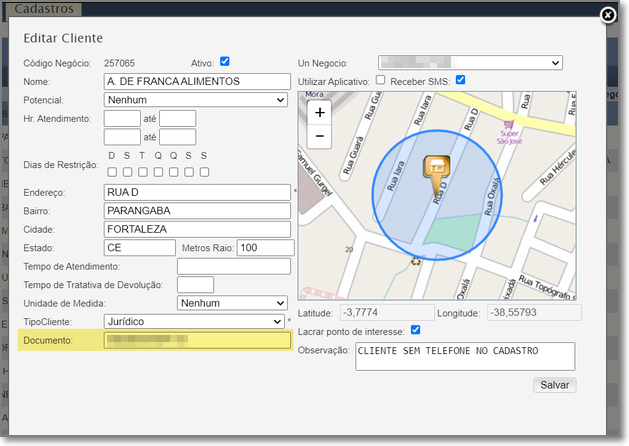Click the recycling icon on the map
The height and width of the screenshot is (446, 629).
pos(416,261)
